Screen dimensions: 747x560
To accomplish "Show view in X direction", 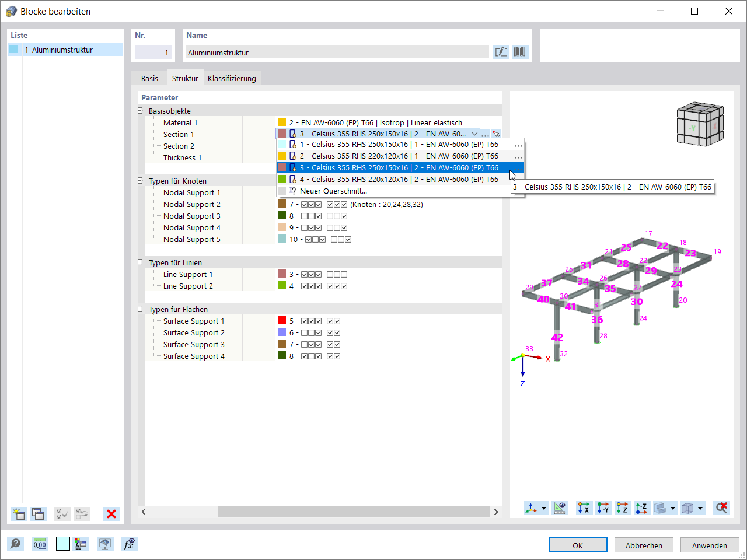I will (x=584, y=508).
